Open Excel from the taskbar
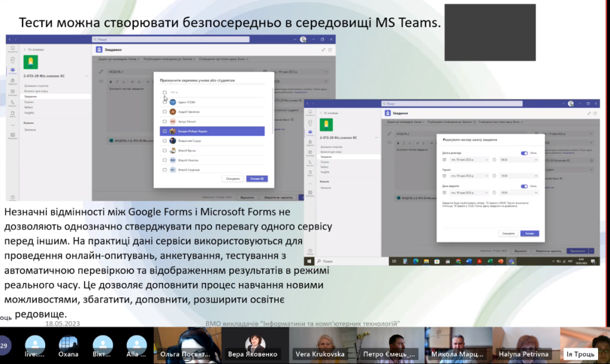 pyautogui.click(x=490, y=262)
